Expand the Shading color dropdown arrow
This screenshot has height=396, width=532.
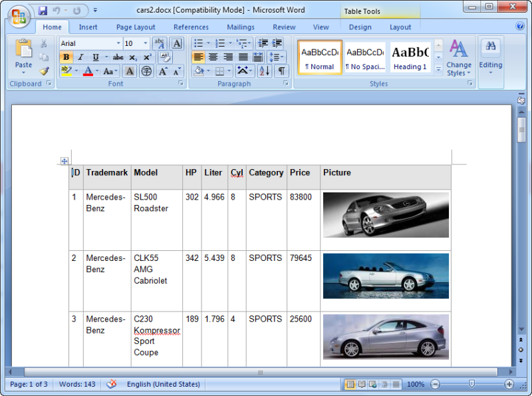(x=208, y=71)
